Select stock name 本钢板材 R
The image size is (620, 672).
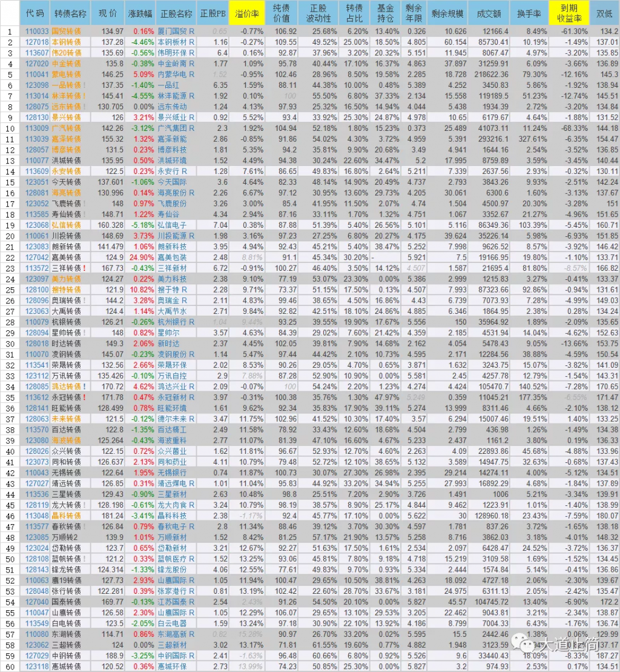(176, 42)
